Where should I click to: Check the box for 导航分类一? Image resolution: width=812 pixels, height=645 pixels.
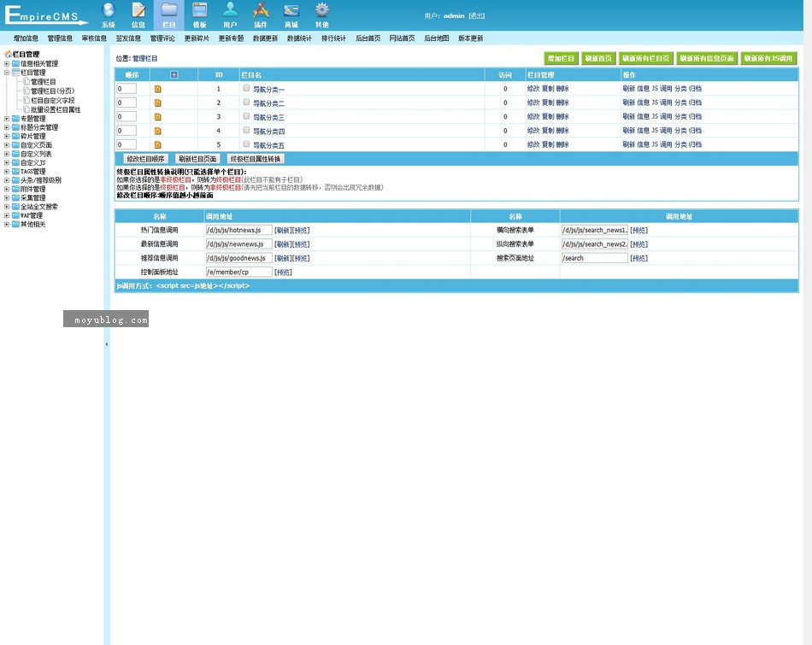(x=246, y=88)
